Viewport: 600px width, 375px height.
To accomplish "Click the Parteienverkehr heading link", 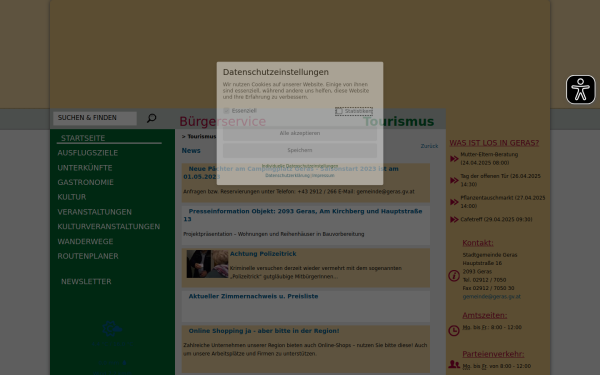I will pos(493,354).
